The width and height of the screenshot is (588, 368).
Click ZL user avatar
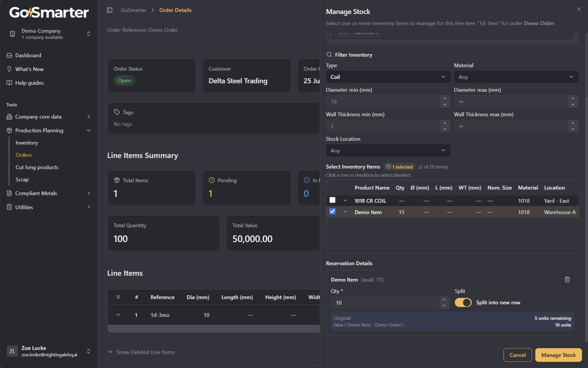(12, 351)
